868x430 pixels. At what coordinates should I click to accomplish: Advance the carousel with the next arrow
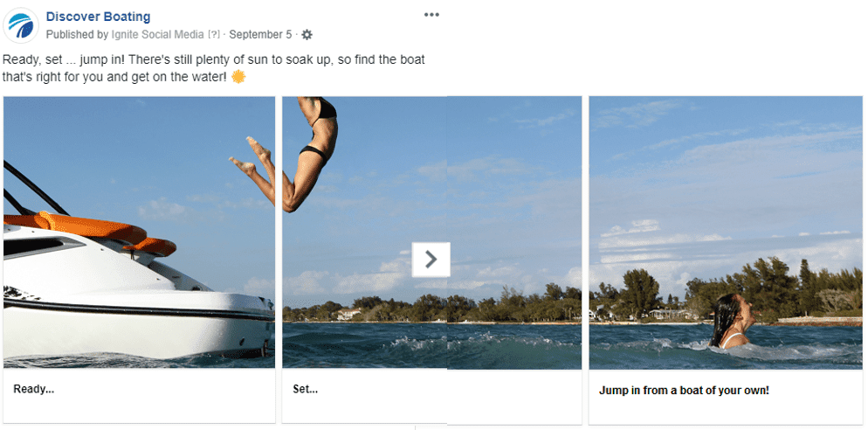tap(431, 260)
